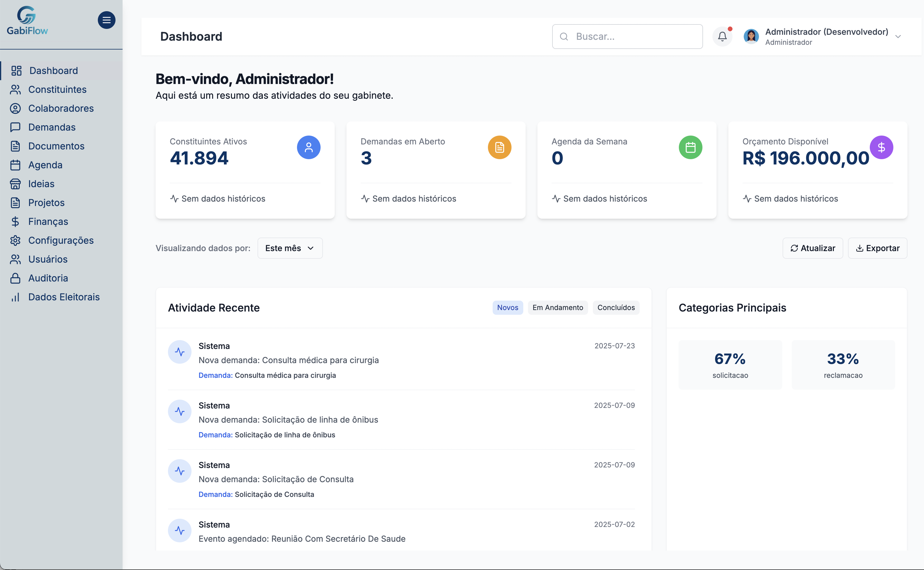The height and width of the screenshot is (570, 924).
Task: Open the Este mês period dropdown
Action: (x=289, y=248)
